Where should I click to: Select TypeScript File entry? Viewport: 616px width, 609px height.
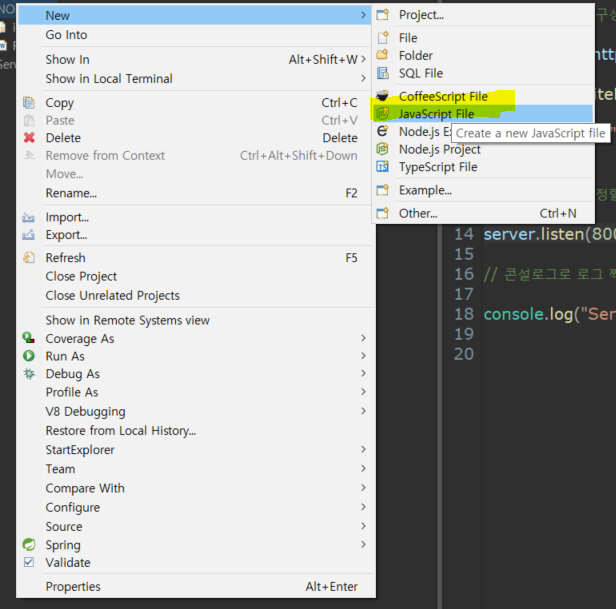coord(483,167)
